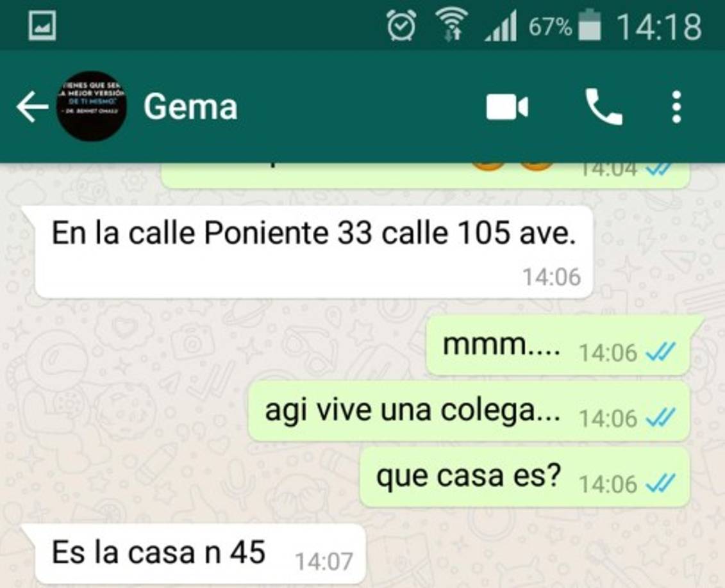Open Gema's profile picture
The width and height of the screenshot is (725, 588).
pyautogui.click(x=92, y=106)
